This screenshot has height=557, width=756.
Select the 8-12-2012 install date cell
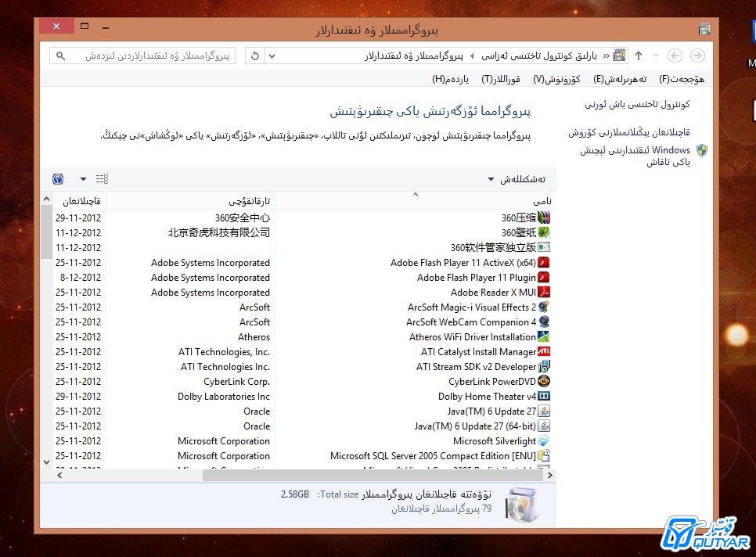(81, 278)
